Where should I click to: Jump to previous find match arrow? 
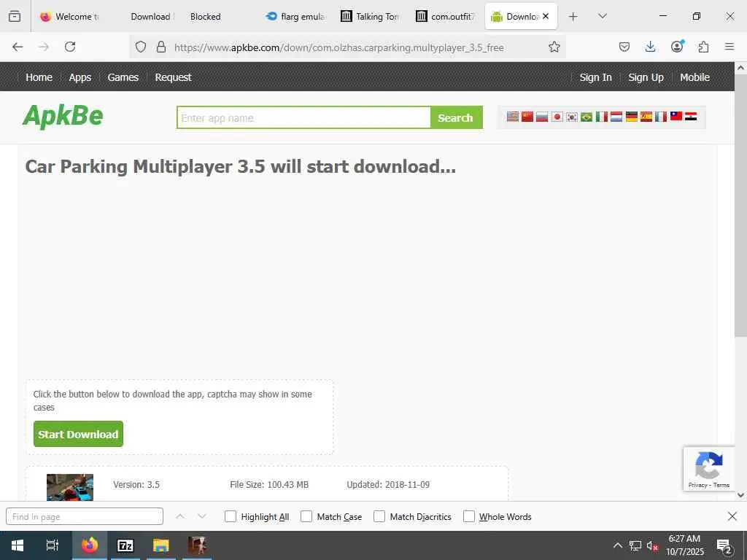coord(180,516)
